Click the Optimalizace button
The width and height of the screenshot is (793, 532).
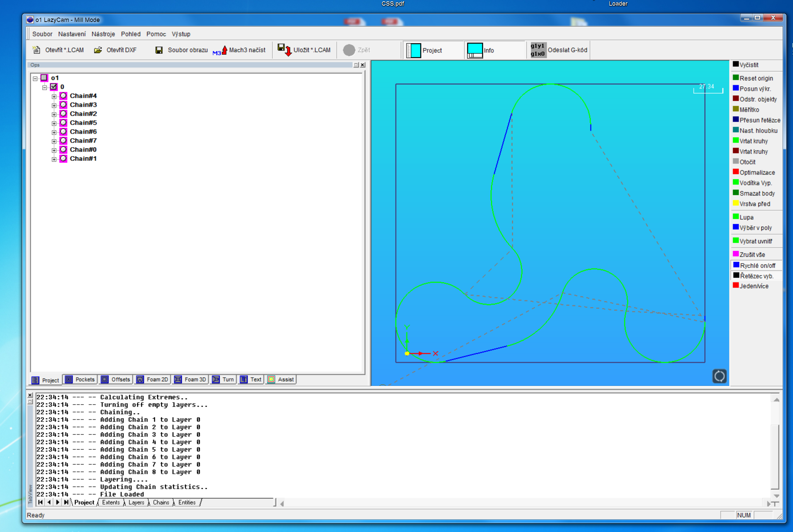757,172
